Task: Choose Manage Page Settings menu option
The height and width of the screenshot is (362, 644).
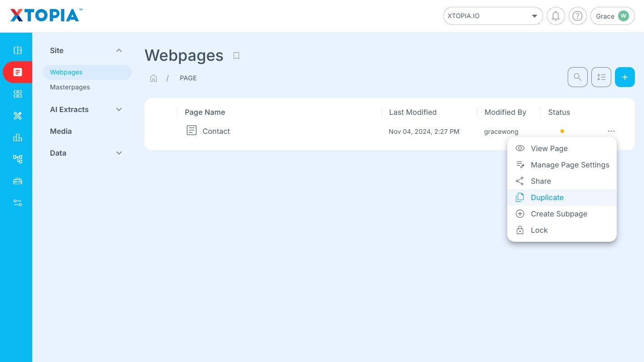Action: pos(570,165)
